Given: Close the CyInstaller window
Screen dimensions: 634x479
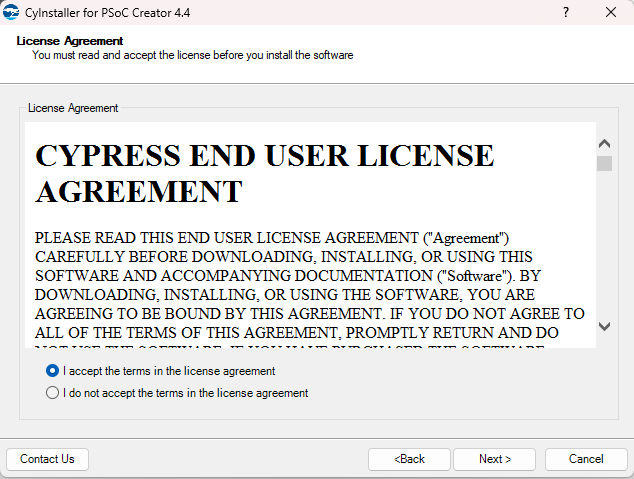Looking at the screenshot, I should [611, 12].
